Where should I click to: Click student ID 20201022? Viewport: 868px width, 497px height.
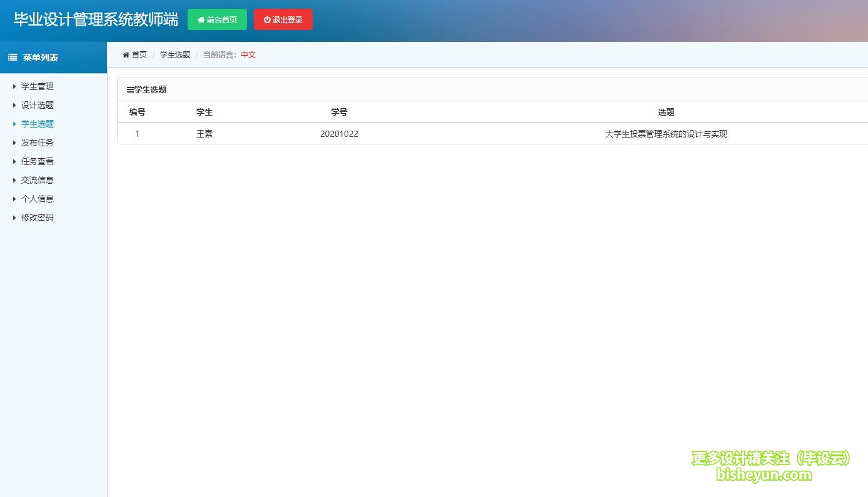[x=339, y=134]
